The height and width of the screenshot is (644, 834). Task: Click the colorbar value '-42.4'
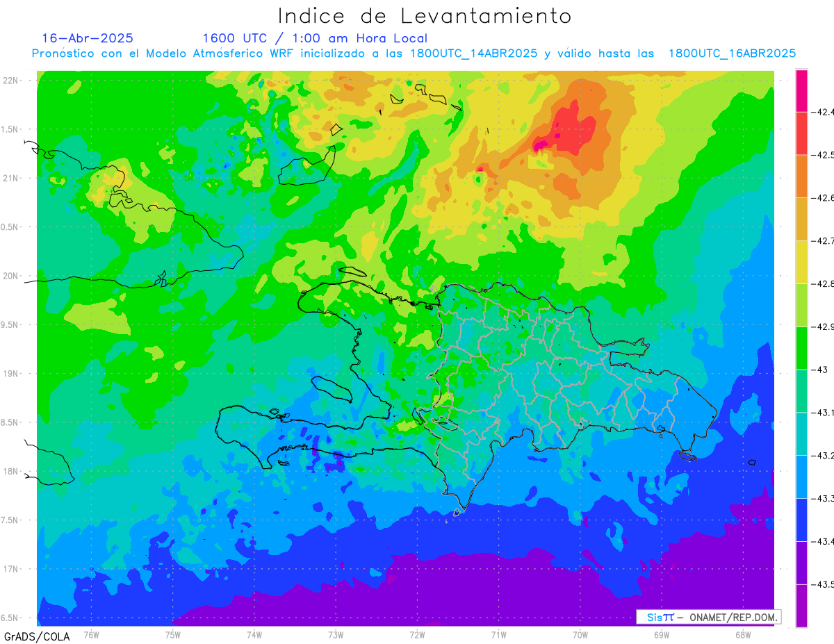[x=823, y=112]
